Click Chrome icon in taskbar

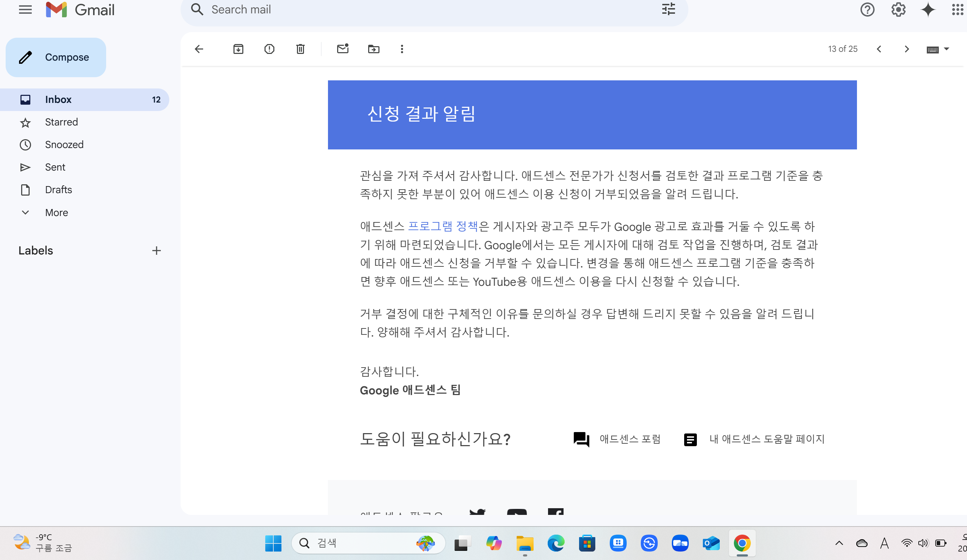click(742, 543)
